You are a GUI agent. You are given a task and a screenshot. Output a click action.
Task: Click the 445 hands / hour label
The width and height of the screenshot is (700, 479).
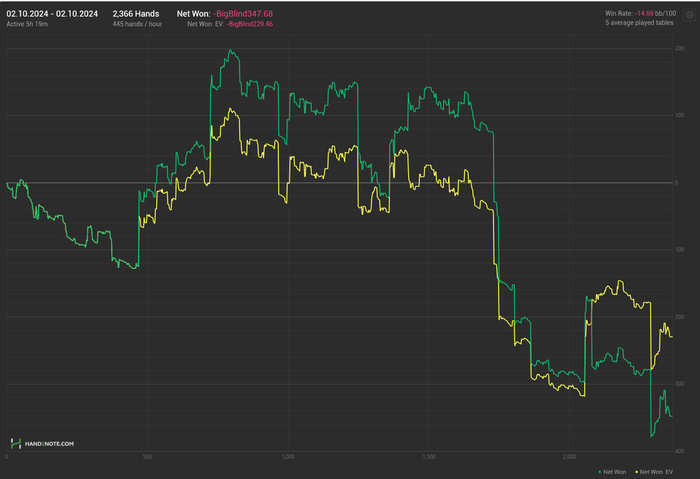(137, 24)
